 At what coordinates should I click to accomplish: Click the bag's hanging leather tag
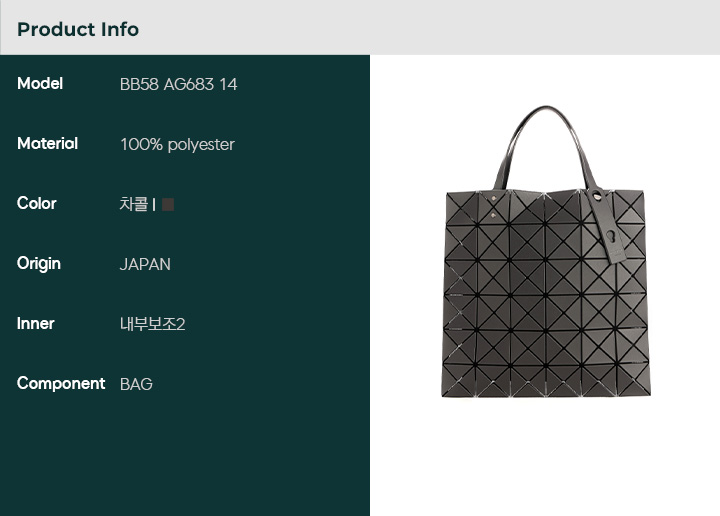606,225
